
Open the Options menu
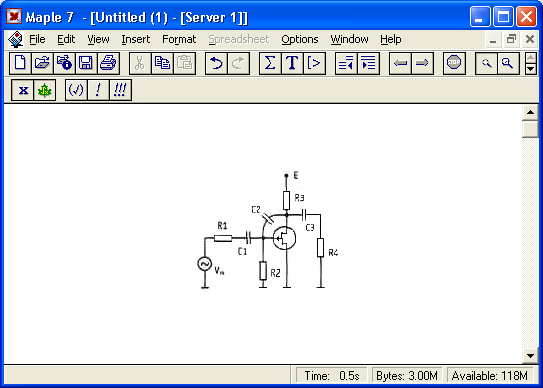[x=300, y=39]
